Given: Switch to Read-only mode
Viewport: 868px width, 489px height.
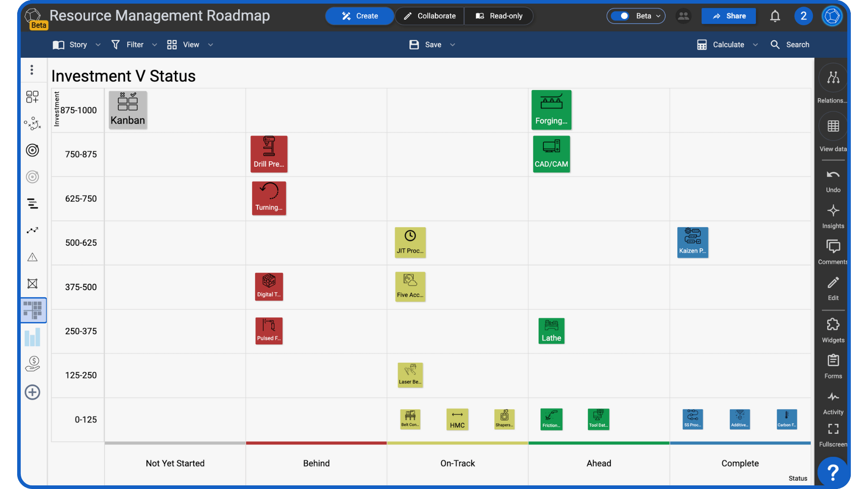Looking at the screenshot, I should coord(499,16).
